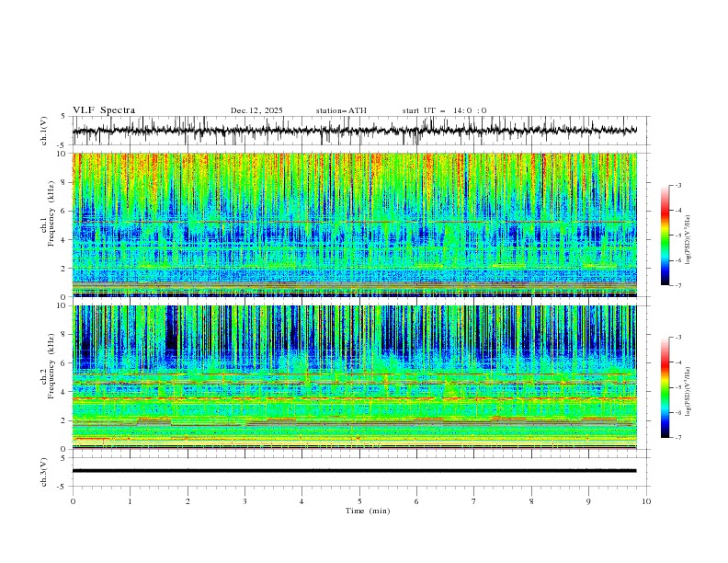
Task: Click the ch.2 spectrogram panel
Action: 355,377
